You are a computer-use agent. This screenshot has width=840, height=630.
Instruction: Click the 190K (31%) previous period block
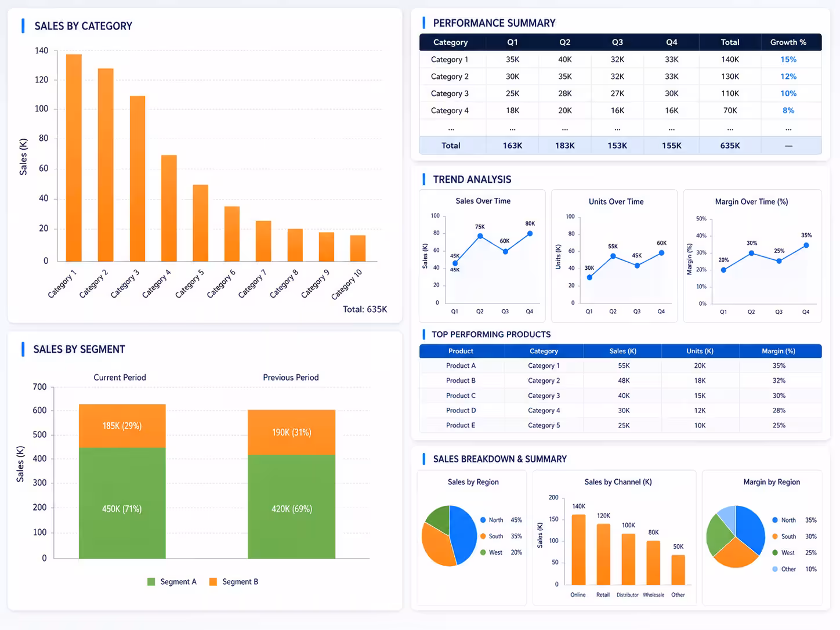click(292, 432)
